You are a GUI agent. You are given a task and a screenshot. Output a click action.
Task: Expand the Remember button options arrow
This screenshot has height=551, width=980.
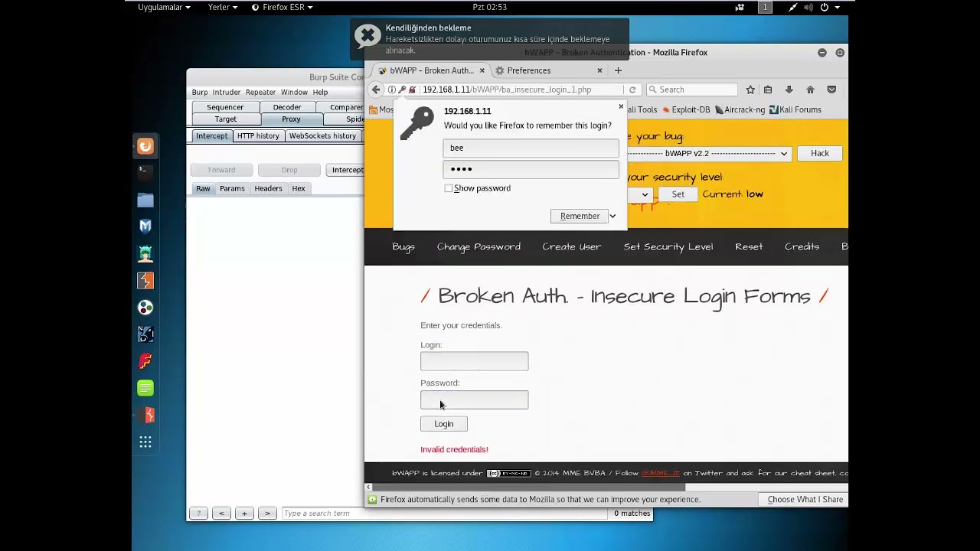tap(612, 217)
